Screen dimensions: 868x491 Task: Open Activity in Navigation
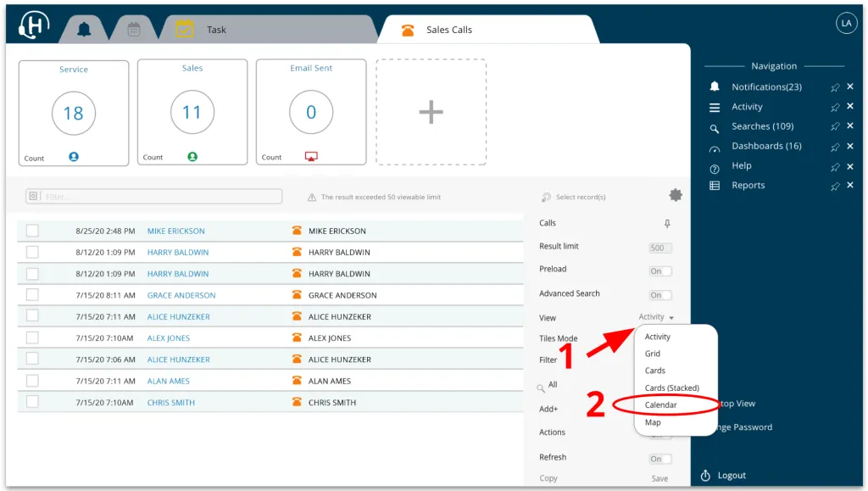point(747,106)
